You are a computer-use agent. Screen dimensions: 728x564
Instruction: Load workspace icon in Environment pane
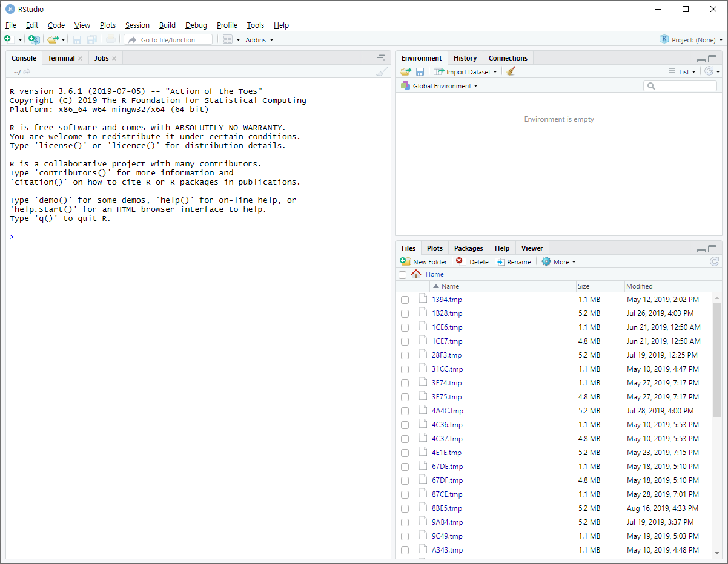click(406, 71)
